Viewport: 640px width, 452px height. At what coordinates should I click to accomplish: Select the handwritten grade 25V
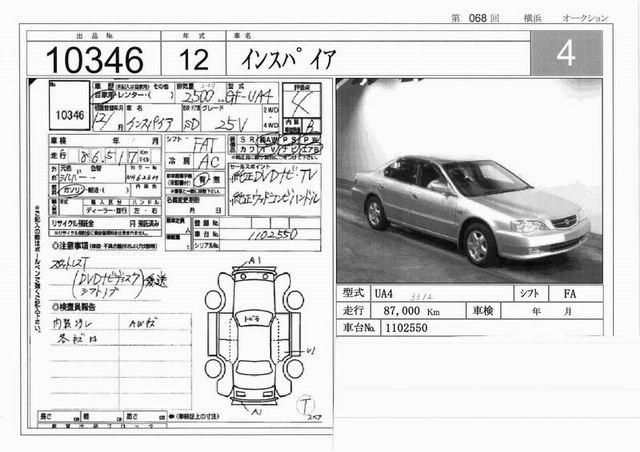coord(231,124)
